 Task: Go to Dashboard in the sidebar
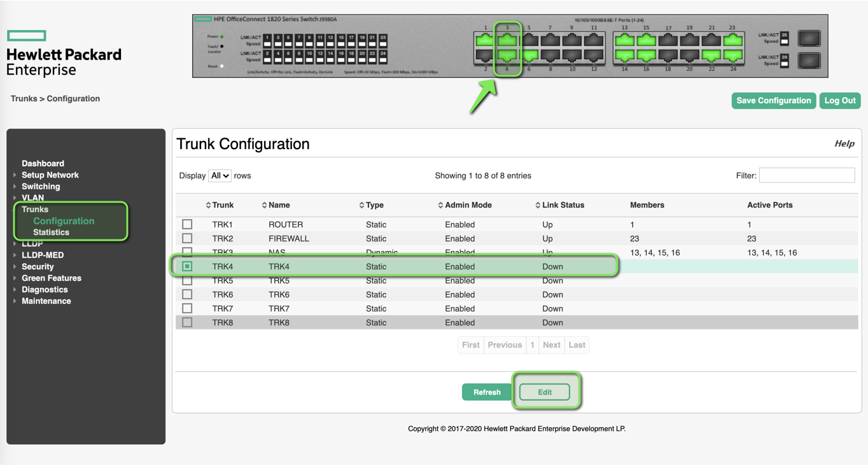pyautogui.click(x=43, y=164)
